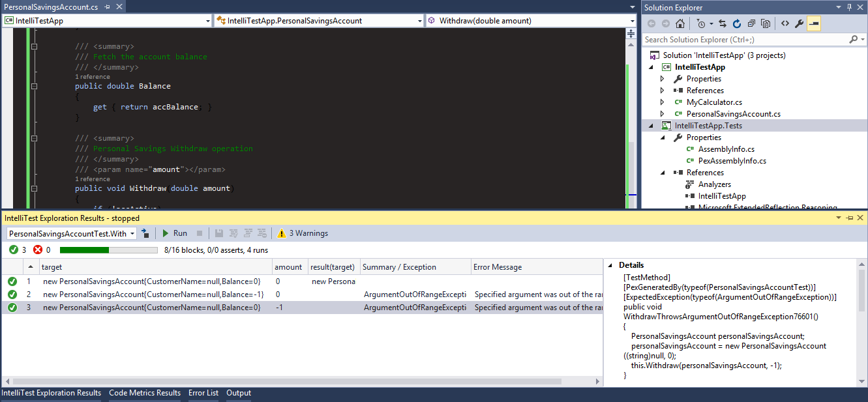The image size is (868, 402).
Task: Click the search magnifier in Solution Explorer
Action: [x=853, y=40]
